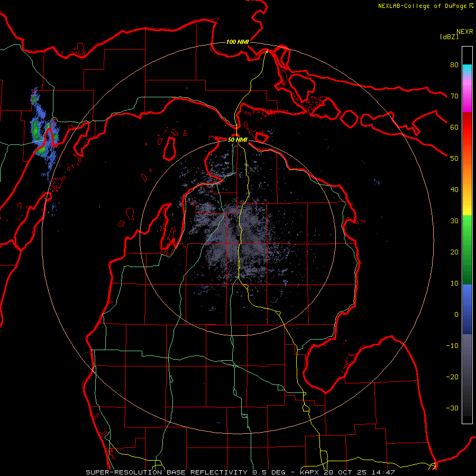This screenshot has width=476, height=476.
Task: Click the -30 dBZ scale value
Action: click(452, 408)
